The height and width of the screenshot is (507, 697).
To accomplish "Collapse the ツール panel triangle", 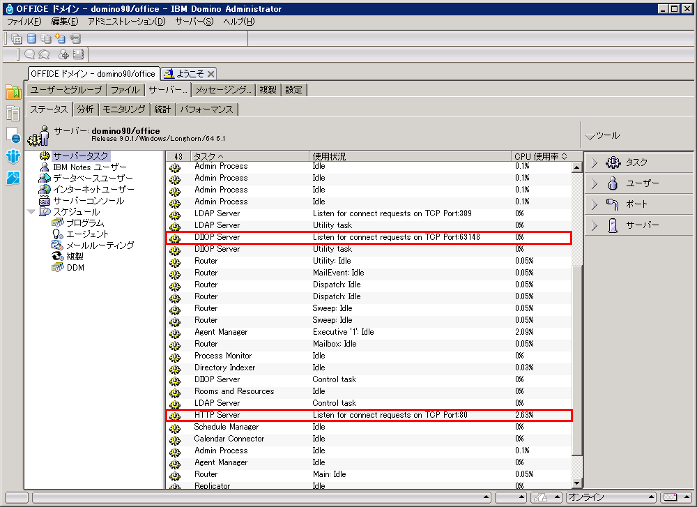I will coord(590,136).
